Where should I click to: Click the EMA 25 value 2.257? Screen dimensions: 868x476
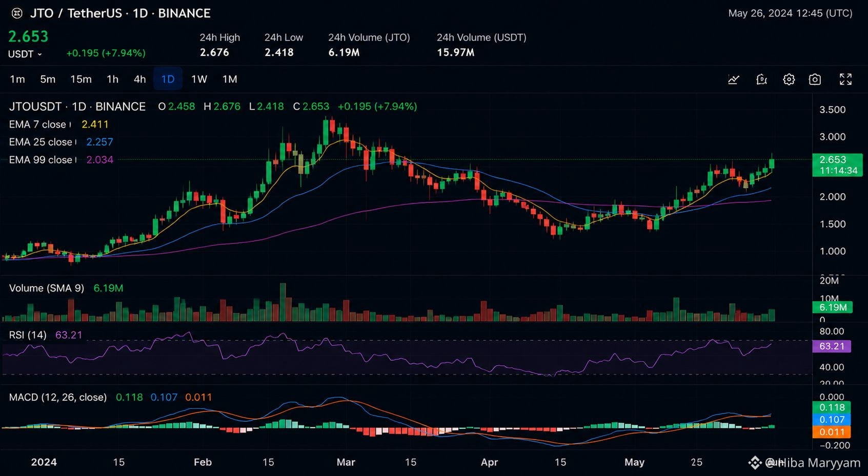[99, 142]
